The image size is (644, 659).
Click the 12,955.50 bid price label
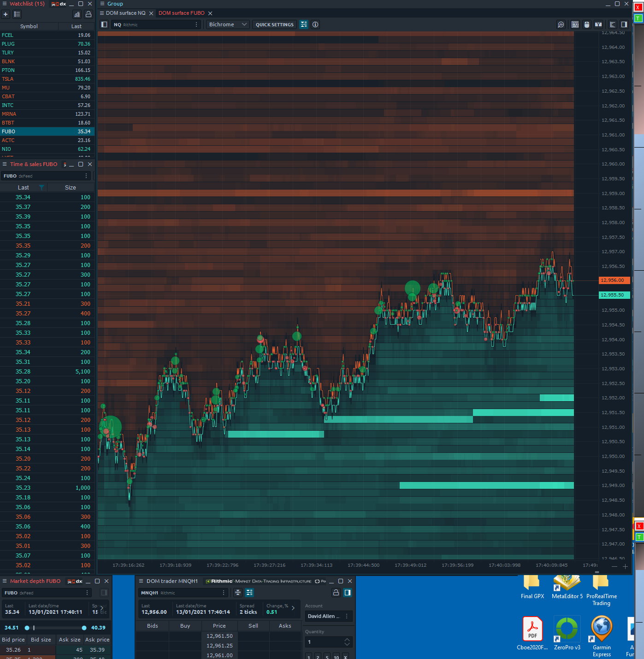[614, 295]
